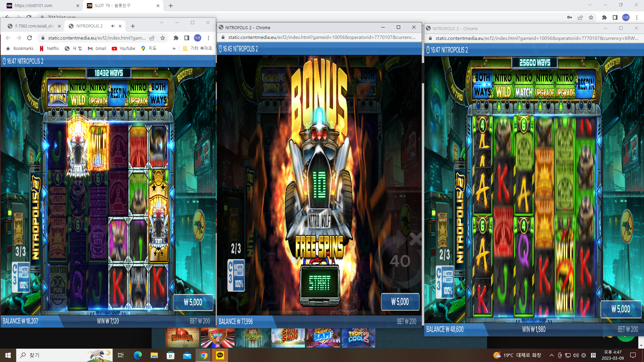Open the Propaganda game thumbnail
Image resolution: width=644 pixels, height=362 pixels.
click(182, 338)
